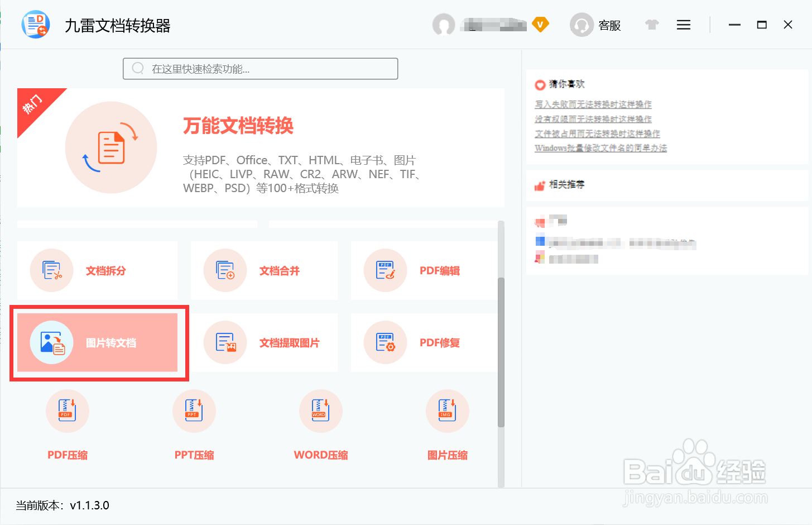The height and width of the screenshot is (525, 812).
Task: Click the 文档提取图片 icon
Action: (x=225, y=342)
